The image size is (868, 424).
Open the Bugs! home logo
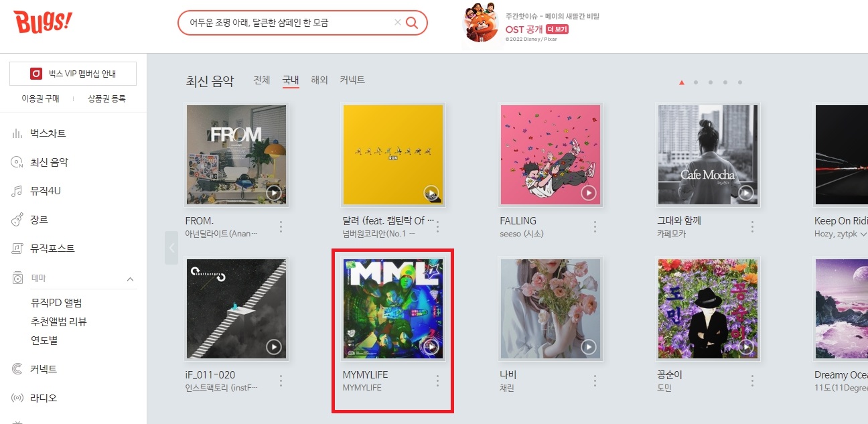(x=43, y=23)
